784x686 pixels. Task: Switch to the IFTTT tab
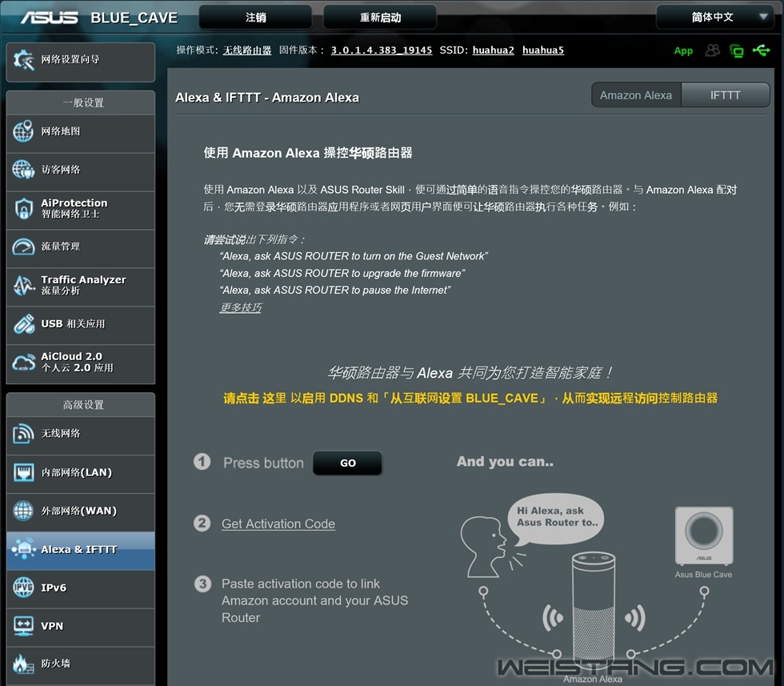(x=725, y=95)
